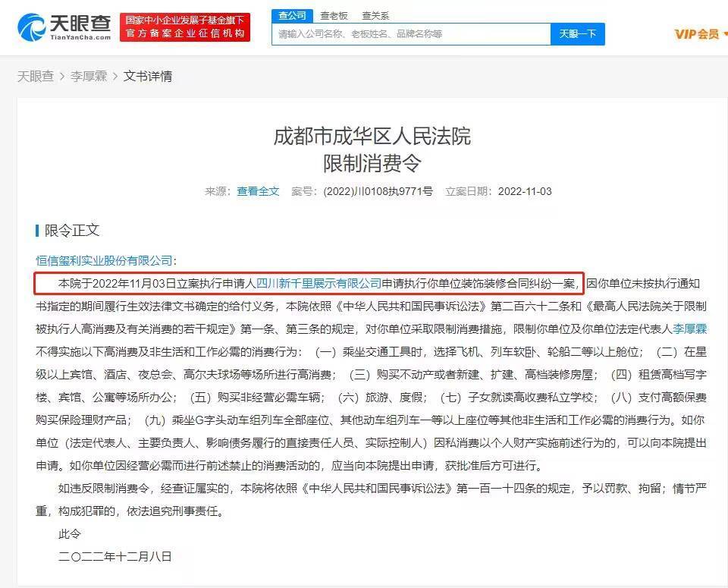Go to the 天眼查 breadcrumb link

[36, 76]
